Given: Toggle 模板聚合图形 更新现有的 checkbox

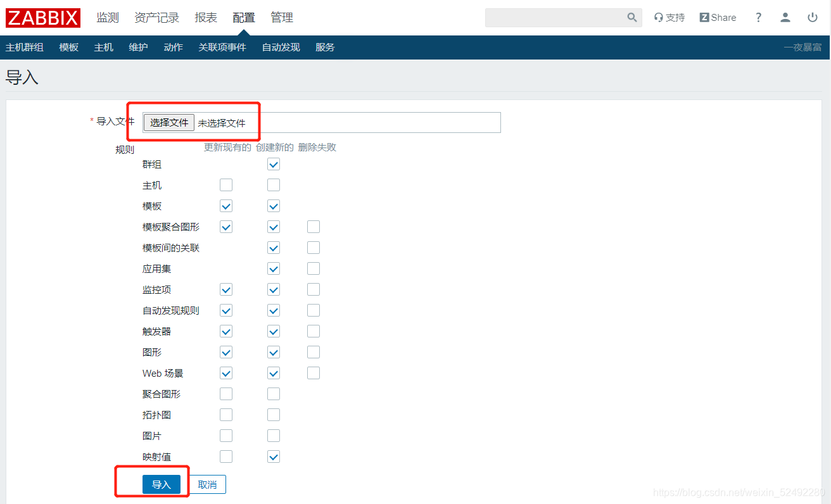Looking at the screenshot, I should point(226,227).
